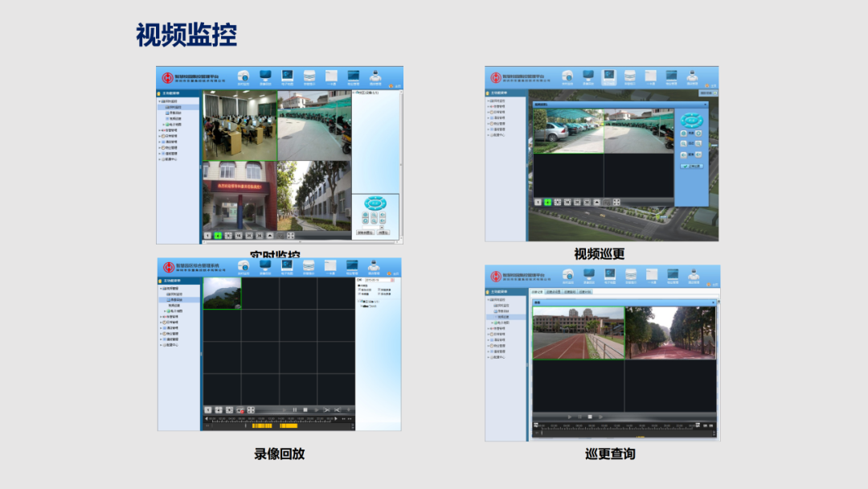The height and width of the screenshot is (489, 868).
Task: Select green four-view layout button in 实时监控 window
Action: [218, 236]
